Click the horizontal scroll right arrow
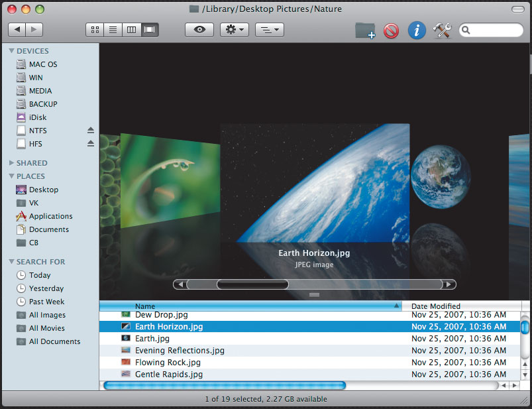 click(x=515, y=385)
